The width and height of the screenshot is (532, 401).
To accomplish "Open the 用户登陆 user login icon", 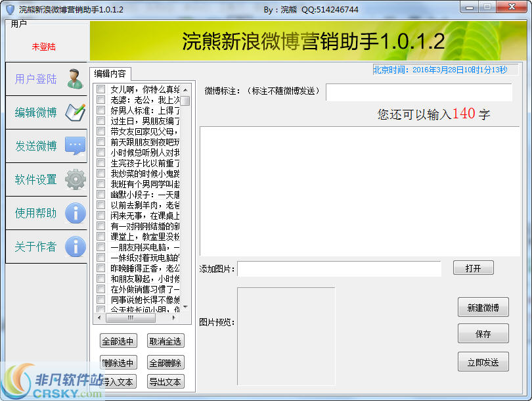I will point(72,79).
